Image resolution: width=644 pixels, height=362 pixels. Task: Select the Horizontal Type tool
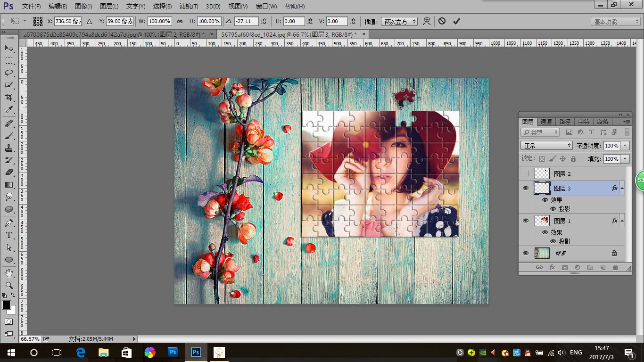click(x=9, y=235)
